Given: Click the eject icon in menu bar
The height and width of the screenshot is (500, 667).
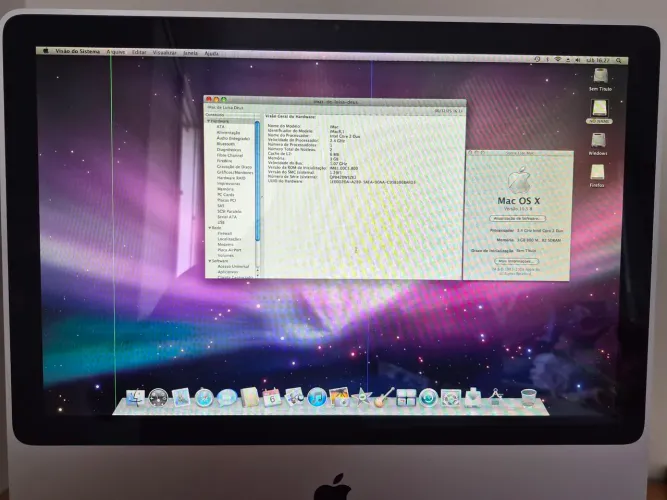Looking at the screenshot, I should (x=568, y=60).
